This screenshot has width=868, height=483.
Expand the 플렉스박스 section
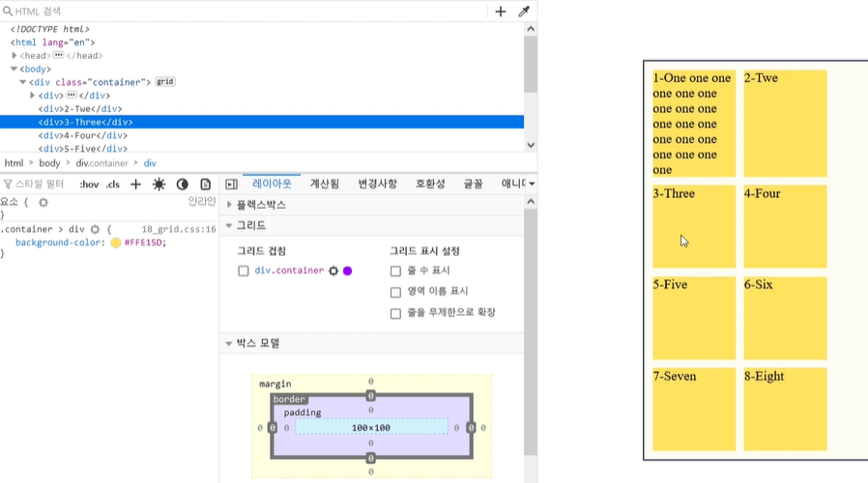(x=261, y=205)
